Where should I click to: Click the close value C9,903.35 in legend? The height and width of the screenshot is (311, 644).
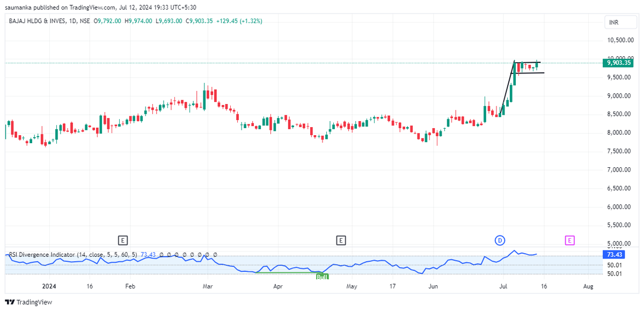tap(200, 21)
